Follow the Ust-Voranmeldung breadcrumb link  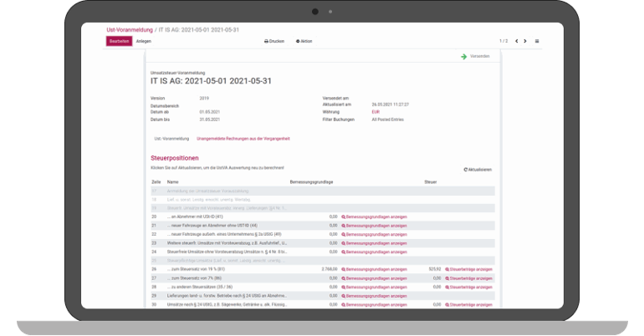[x=125, y=29]
